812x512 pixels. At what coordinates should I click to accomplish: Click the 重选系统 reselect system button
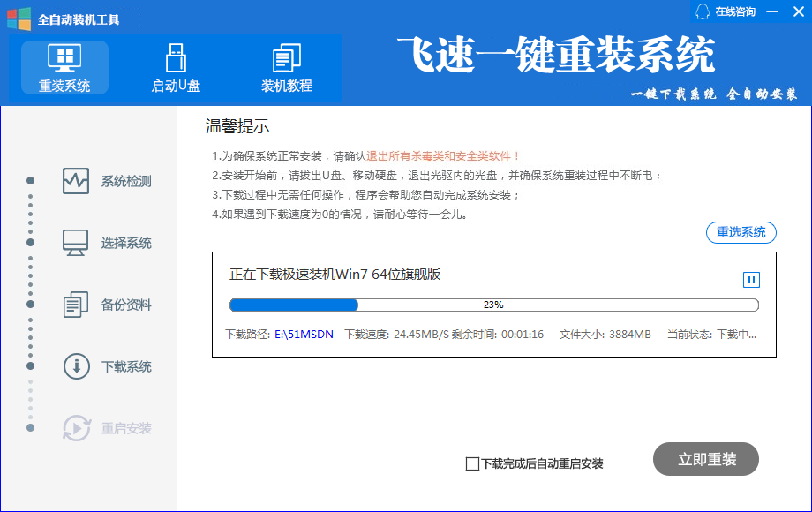(741, 232)
